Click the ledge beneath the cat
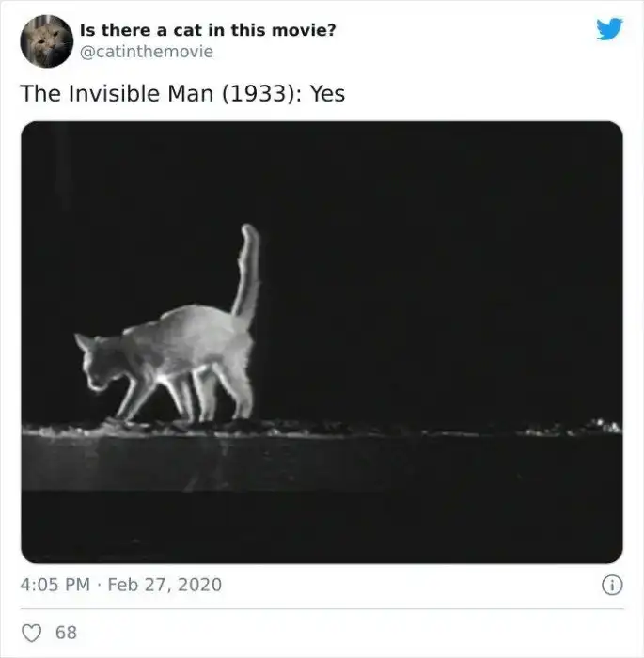The height and width of the screenshot is (658, 644). (x=322, y=459)
